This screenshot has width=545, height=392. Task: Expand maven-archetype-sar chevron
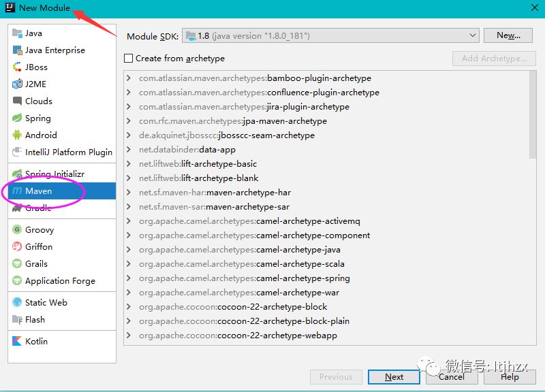129,207
